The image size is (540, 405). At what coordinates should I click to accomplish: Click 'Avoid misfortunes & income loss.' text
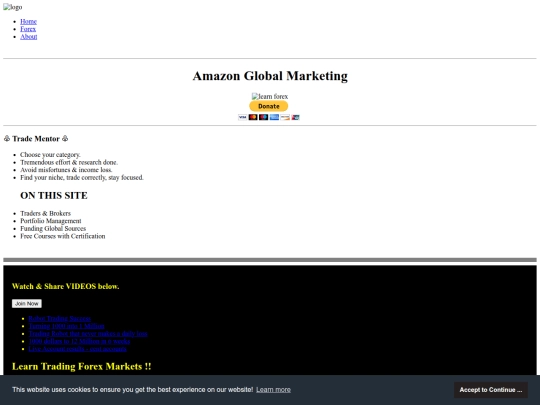click(x=66, y=170)
